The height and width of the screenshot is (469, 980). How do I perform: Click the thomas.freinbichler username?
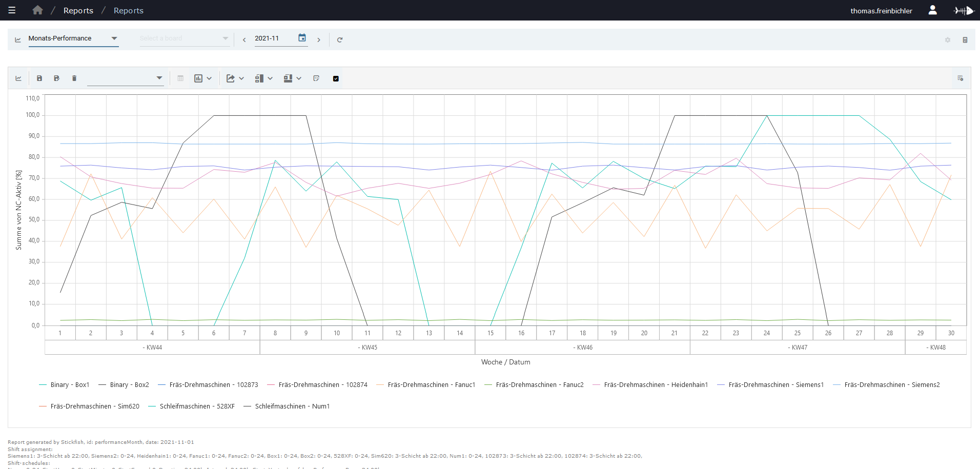[881, 11]
